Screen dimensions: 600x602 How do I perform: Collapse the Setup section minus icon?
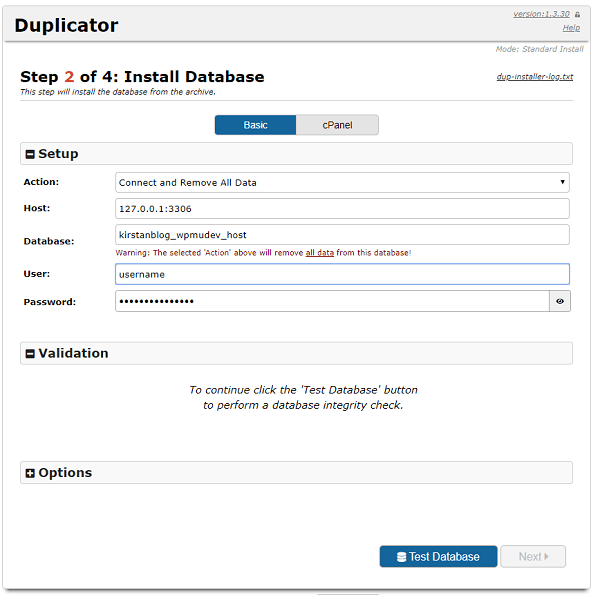pos(30,154)
